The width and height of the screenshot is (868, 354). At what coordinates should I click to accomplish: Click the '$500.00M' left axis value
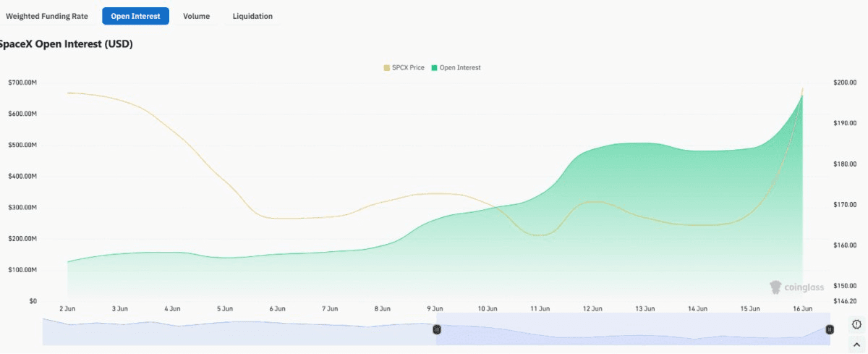pos(22,145)
